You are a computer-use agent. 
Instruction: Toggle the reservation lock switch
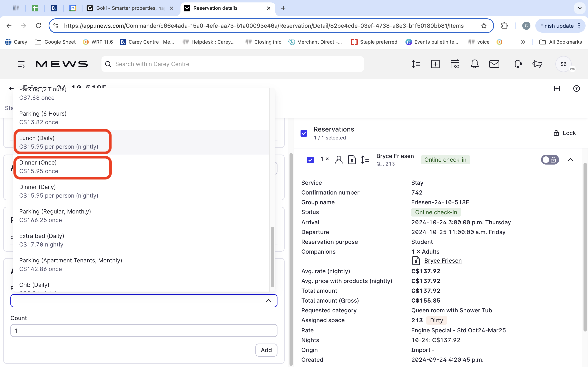pos(550,160)
